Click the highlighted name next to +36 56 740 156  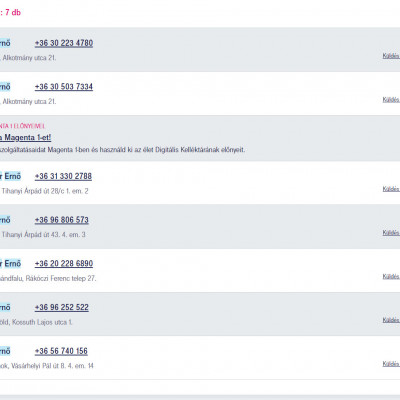[5, 351]
